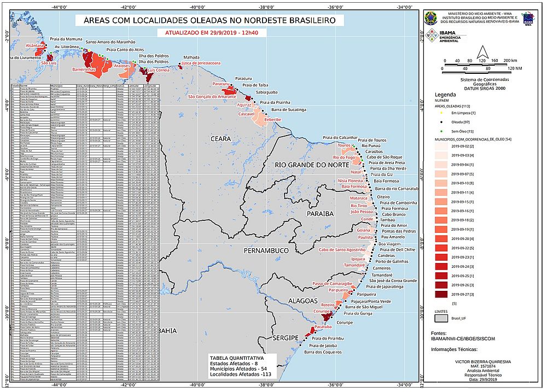Click the yellow Em Limpeza legend dot
The width and height of the screenshot is (547, 392).
441,113
